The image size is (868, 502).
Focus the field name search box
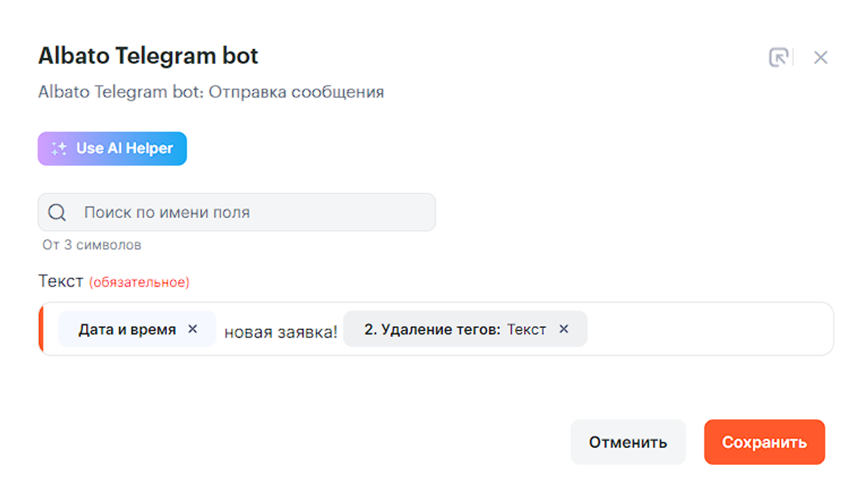[250, 212]
